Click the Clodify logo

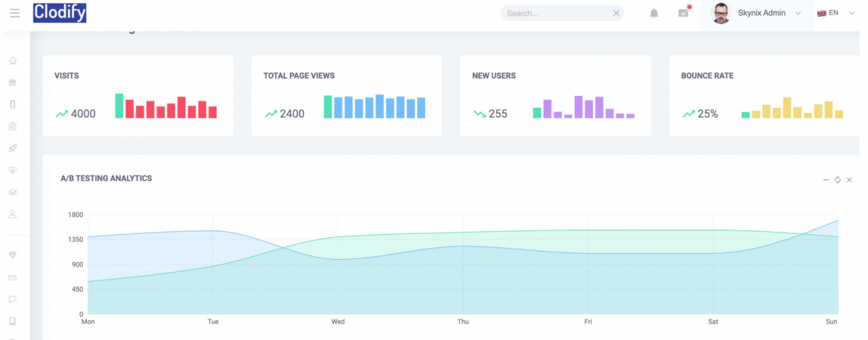[x=60, y=13]
